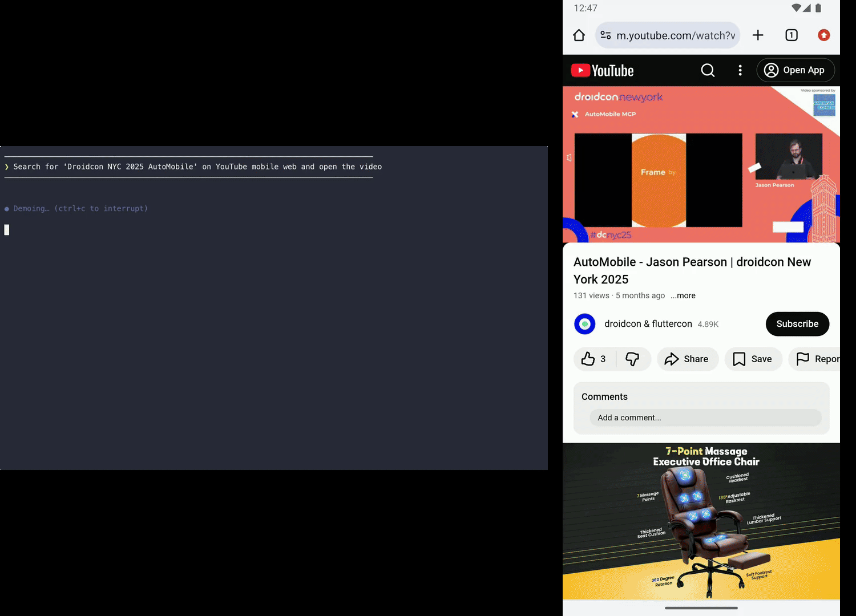Open YouTube three-dot options menu
Viewport: 856px width, 616px height.
click(x=740, y=70)
